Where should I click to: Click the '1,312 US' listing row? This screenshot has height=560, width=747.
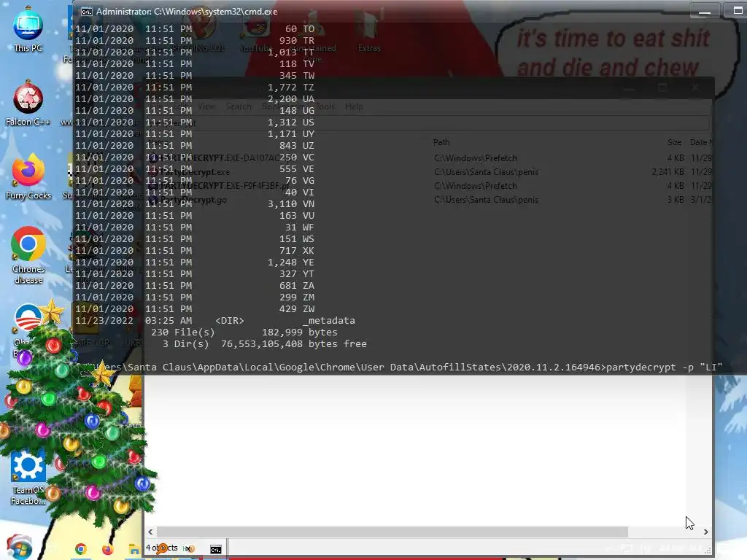[x=195, y=122]
